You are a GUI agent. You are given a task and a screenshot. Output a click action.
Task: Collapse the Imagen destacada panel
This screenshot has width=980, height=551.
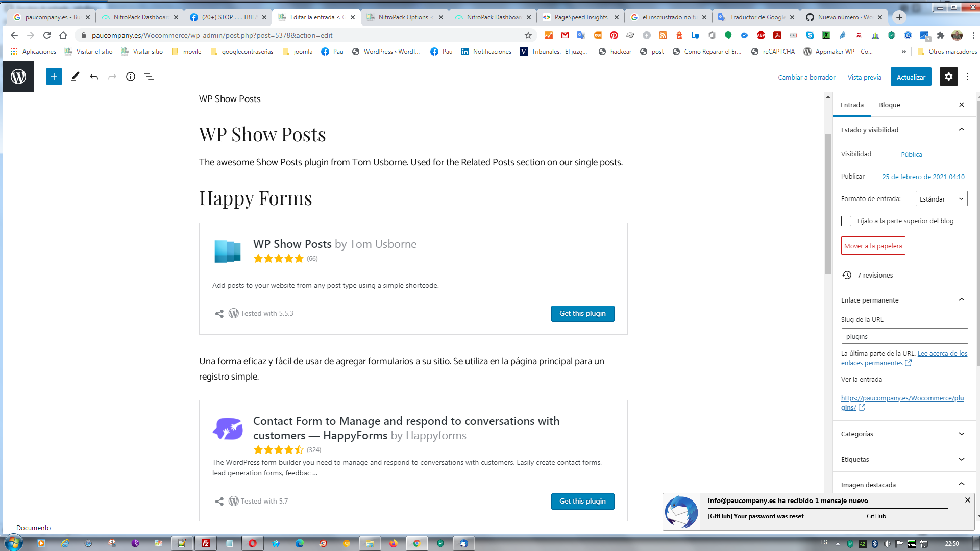pyautogui.click(x=904, y=484)
